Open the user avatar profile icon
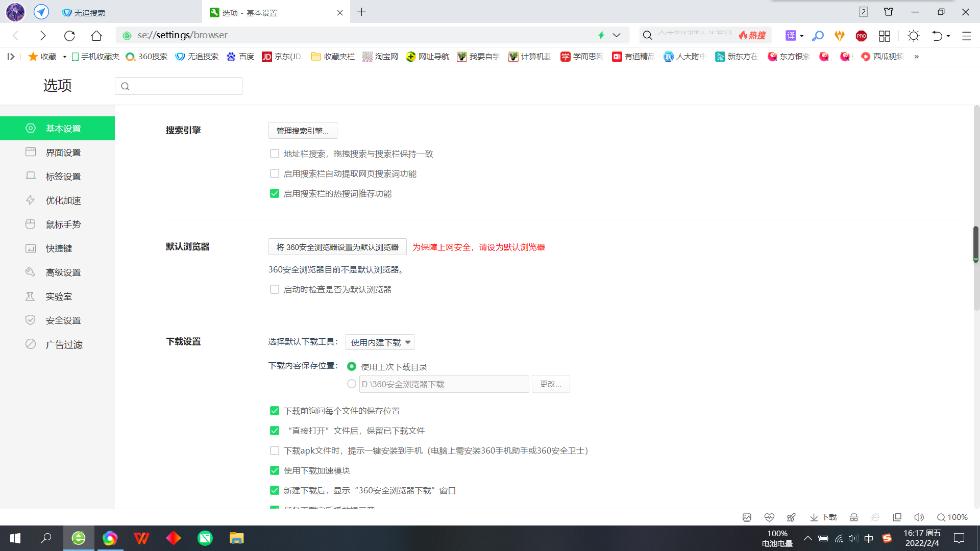 (x=15, y=12)
